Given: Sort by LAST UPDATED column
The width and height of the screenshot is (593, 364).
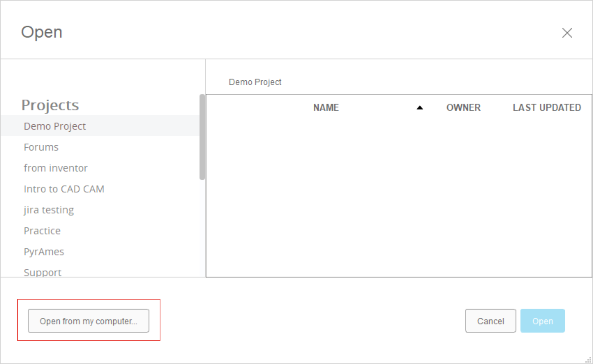Looking at the screenshot, I should (547, 107).
